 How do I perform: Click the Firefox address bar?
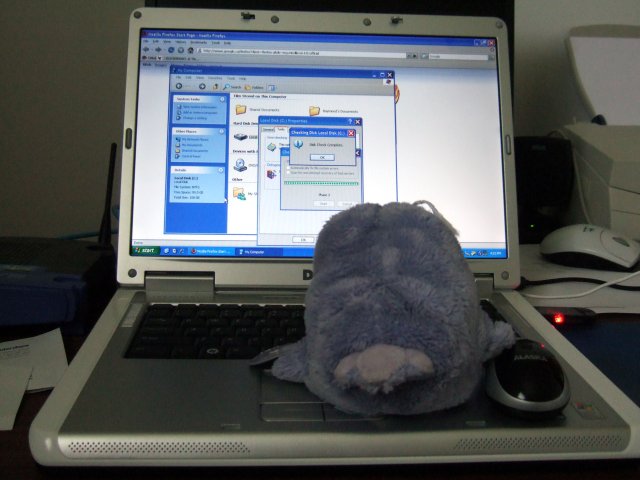point(302,53)
